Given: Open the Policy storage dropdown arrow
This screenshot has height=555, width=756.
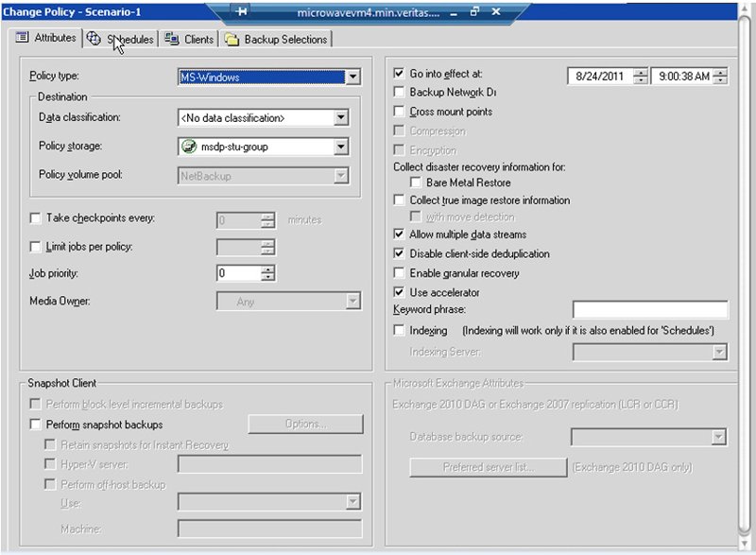Looking at the screenshot, I should point(341,147).
